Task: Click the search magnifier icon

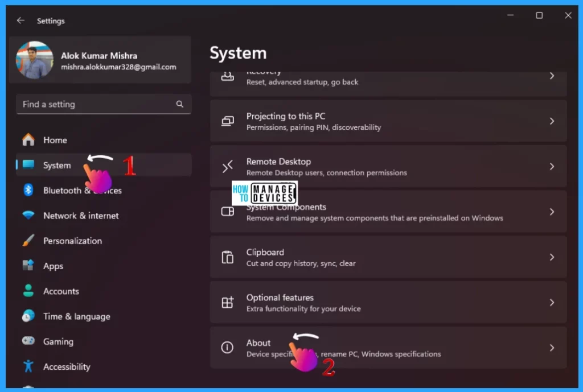Action: point(180,104)
